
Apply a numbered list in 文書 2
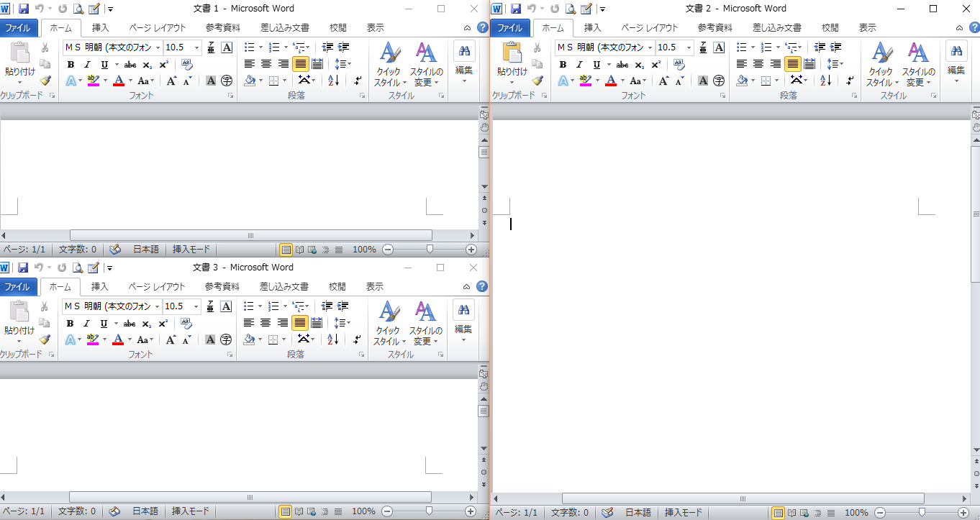766,47
